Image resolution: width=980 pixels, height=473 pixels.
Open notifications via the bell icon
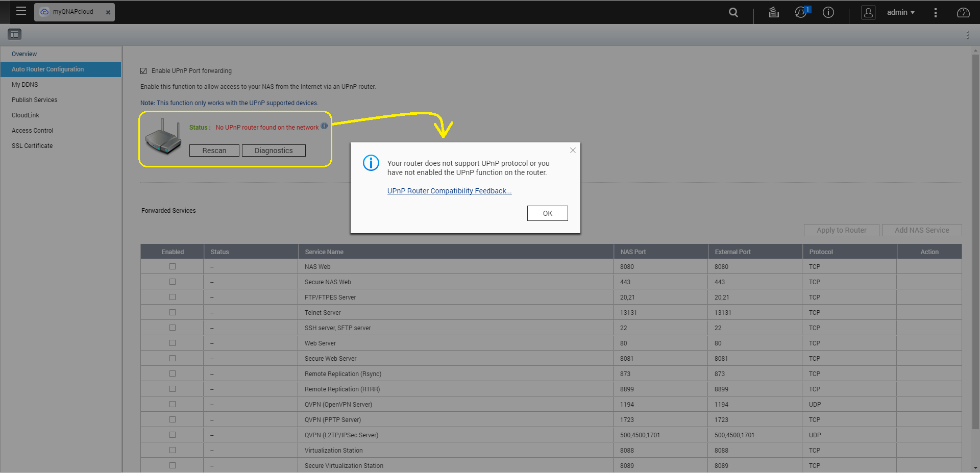tap(800, 12)
